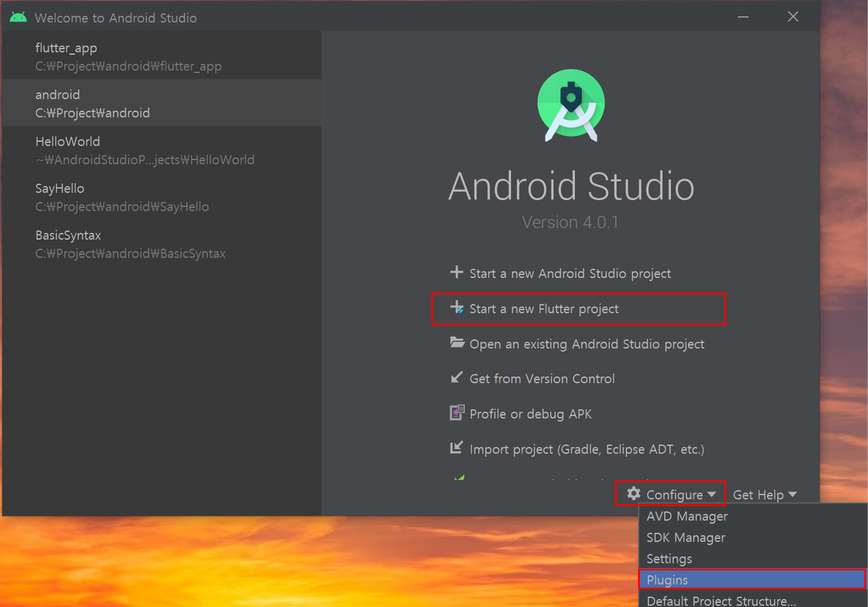The image size is (868, 607).
Task: Click the Version 4.0.1 text
Action: (x=570, y=223)
